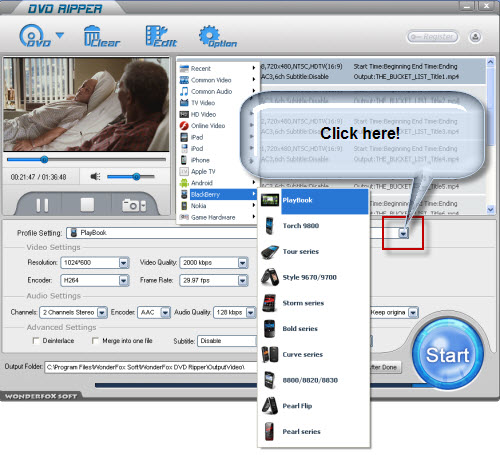The width and height of the screenshot is (500, 455).
Task: Click the Storm series phone icon
Action: (269, 303)
